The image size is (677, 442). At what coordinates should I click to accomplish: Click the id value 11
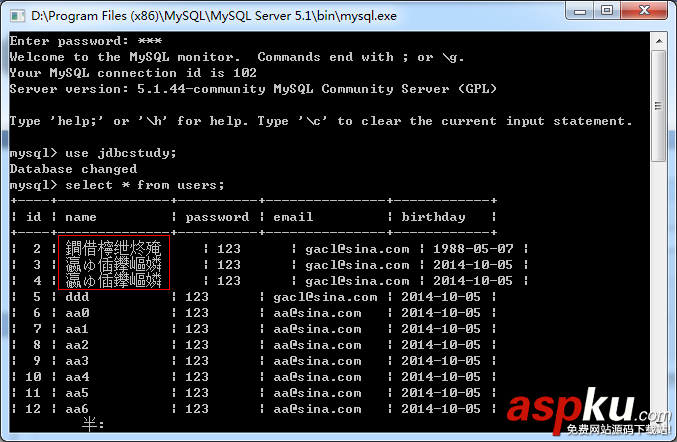coord(33,393)
